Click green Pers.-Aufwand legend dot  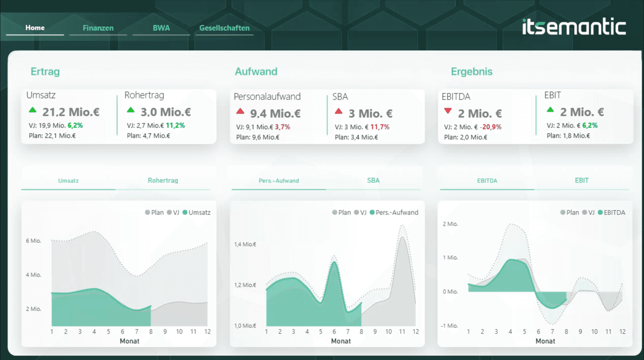click(372, 212)
